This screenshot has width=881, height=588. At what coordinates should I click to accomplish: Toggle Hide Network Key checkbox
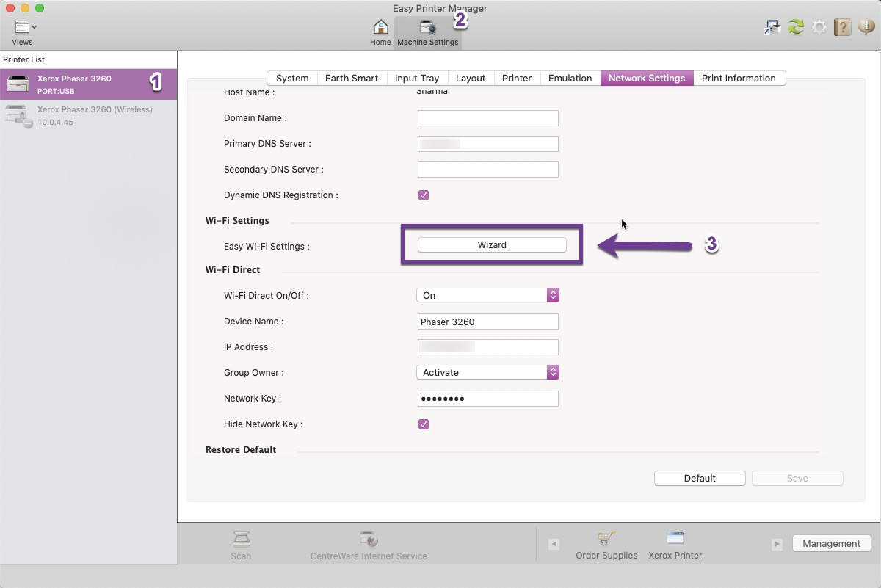point(424,424)
